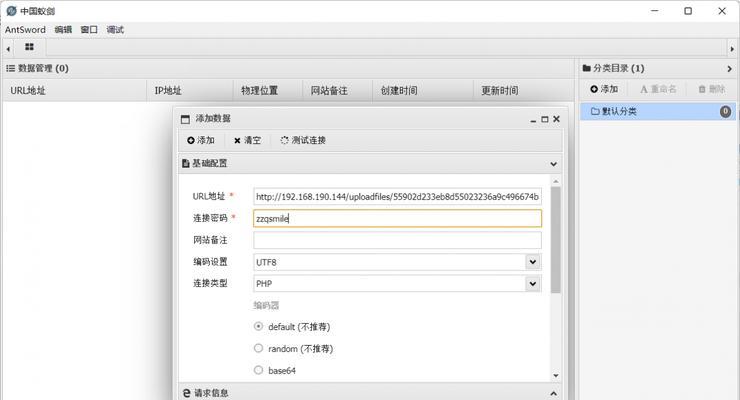This screenshot has height=400, width=740.
Task: Click the dialog vertical scrollbar thumb
Action: [556, 240]
